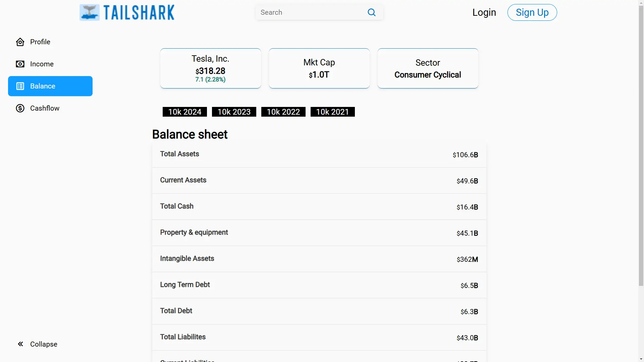Click the Balance sheet list icon
This screenshot has height=362, width=644.
(x=20, y=86)
